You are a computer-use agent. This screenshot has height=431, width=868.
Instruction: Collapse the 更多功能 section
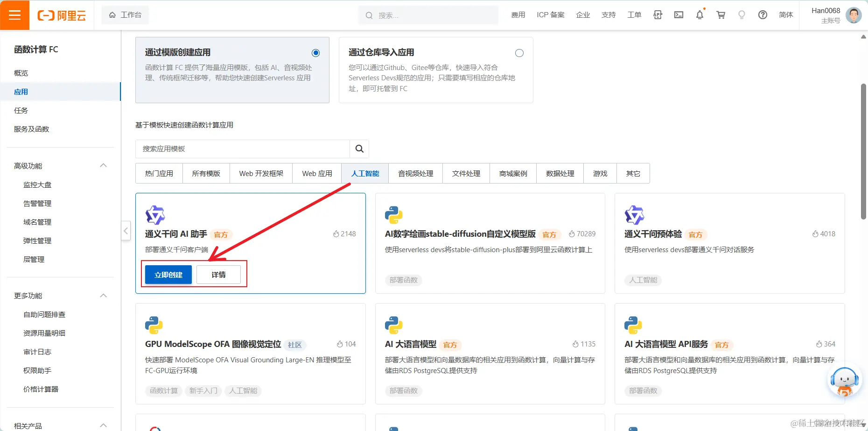point(103,295)
